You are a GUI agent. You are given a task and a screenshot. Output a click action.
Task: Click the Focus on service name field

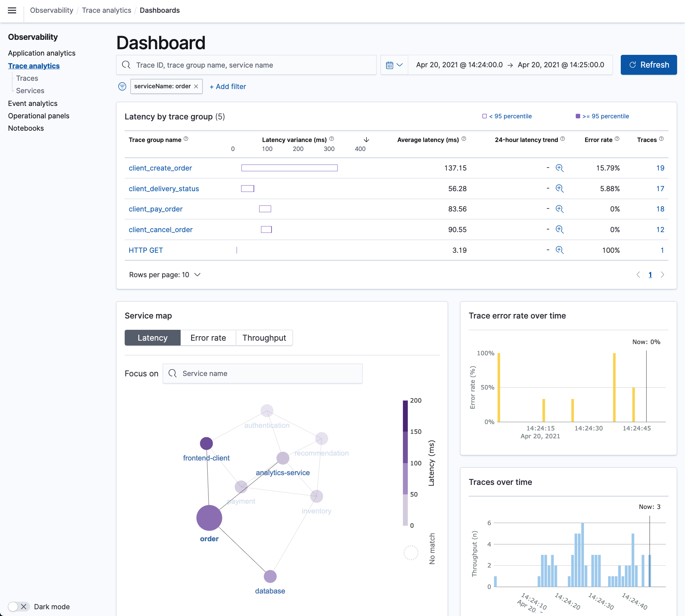click(x=263, y=373)
